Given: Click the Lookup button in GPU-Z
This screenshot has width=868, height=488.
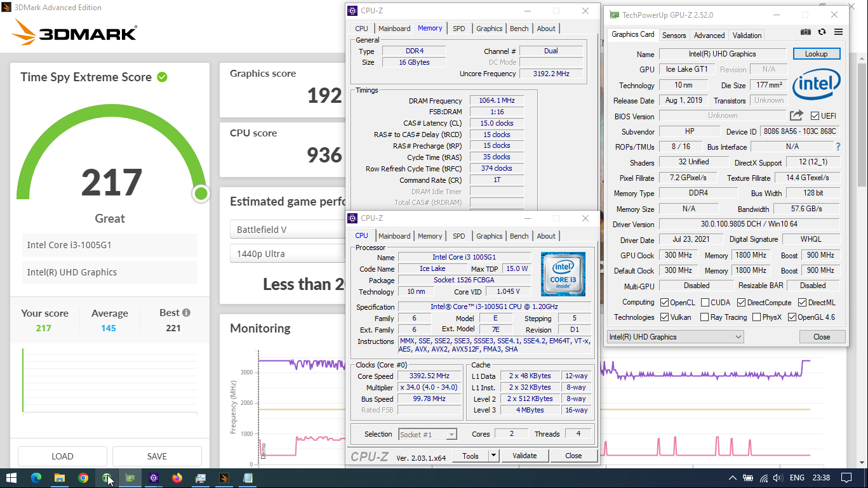Looking at the screenshot, I should (817, 54).
